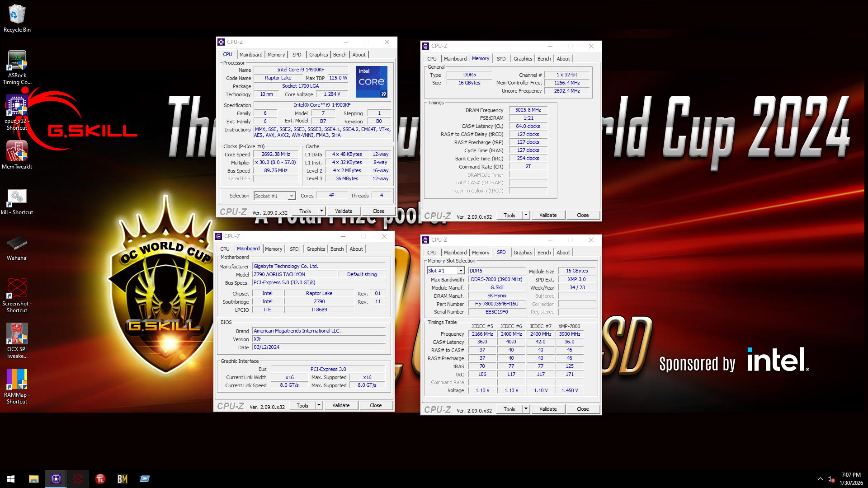Click XMP-7800 frequency 3900 MHz cell

(x=570, y=334)
